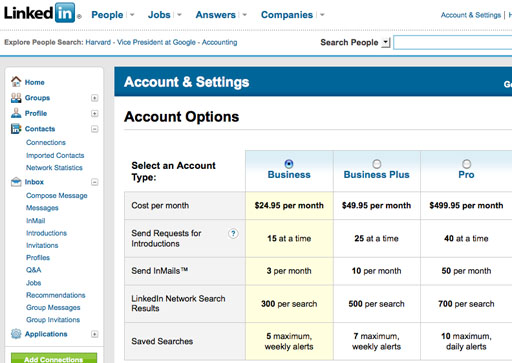This screenshot has width=512, height=363.
Task: Open Group Messages link
Action: (53, 307)
